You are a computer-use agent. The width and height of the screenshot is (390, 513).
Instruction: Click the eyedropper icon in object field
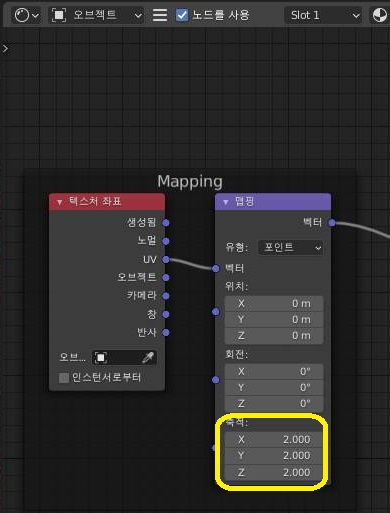(148, 358)
